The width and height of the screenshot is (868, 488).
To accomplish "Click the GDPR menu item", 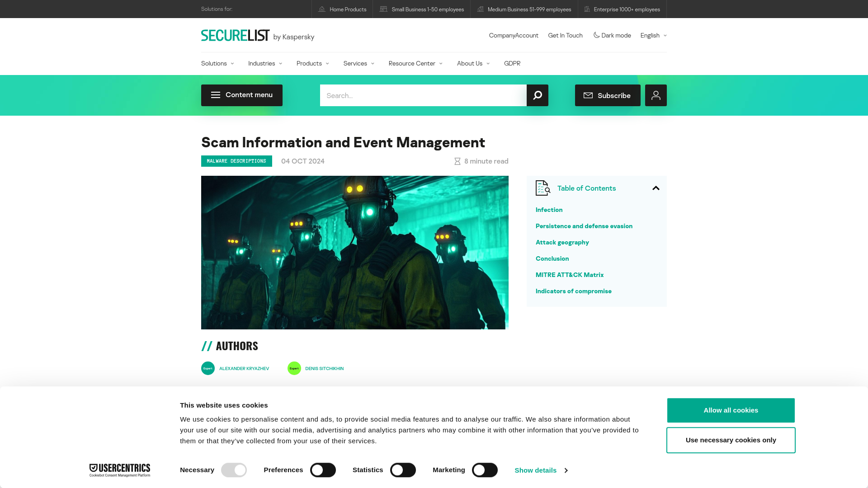I will point(512,63).
